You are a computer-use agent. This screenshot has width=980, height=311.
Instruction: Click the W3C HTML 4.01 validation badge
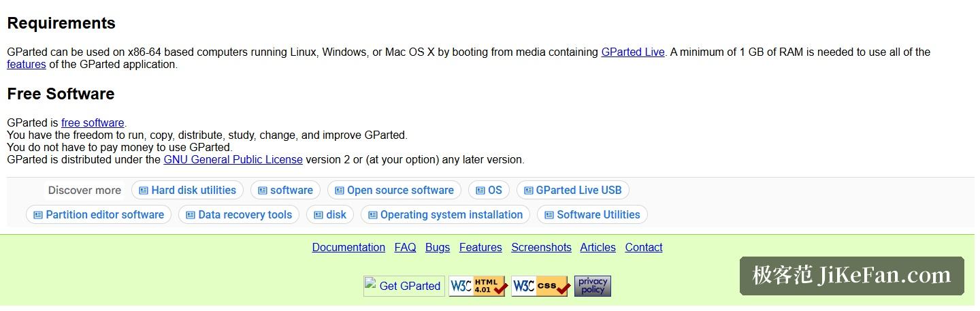pyautogui.click(x=478, y=287)
